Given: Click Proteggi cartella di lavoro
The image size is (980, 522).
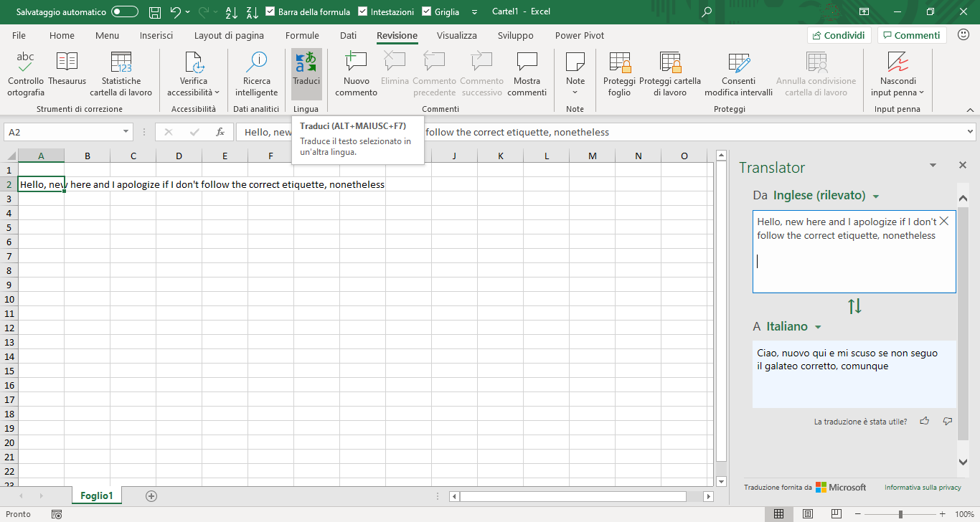Looking at the screenshot, I should click(x=670, y=74).
